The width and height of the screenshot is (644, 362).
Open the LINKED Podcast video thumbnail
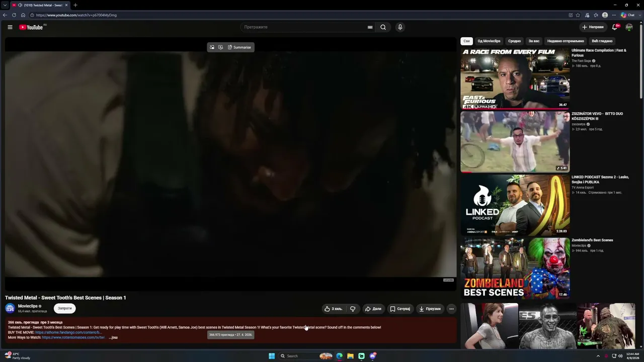coord(515,205)
